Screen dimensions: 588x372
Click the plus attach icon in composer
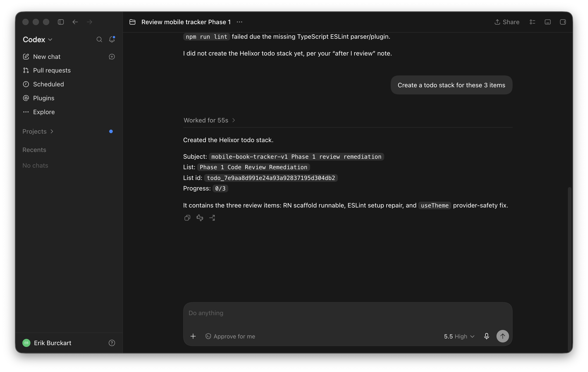tap(193, 336)
